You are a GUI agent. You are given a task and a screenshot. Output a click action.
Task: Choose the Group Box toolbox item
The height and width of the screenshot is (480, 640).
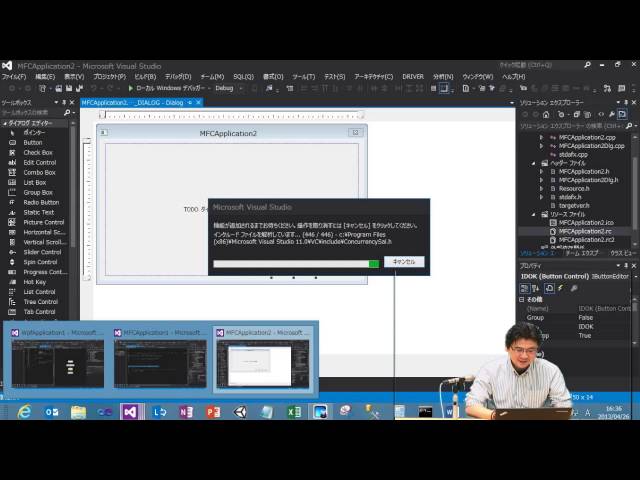(38, 192)
